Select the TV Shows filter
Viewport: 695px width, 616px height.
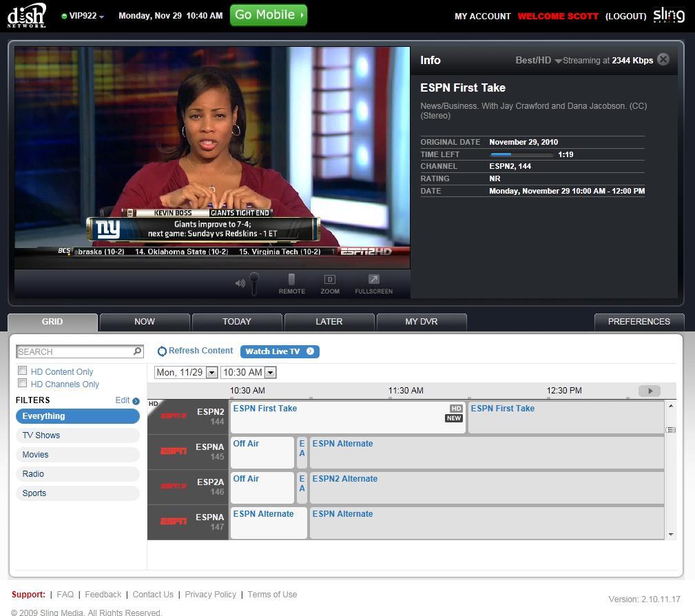click(x=78, y=435)
